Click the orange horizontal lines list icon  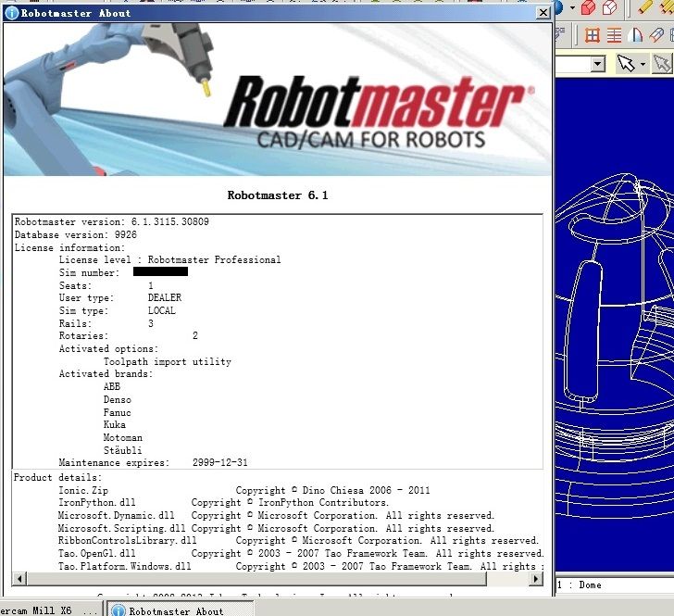click(614, 35)
